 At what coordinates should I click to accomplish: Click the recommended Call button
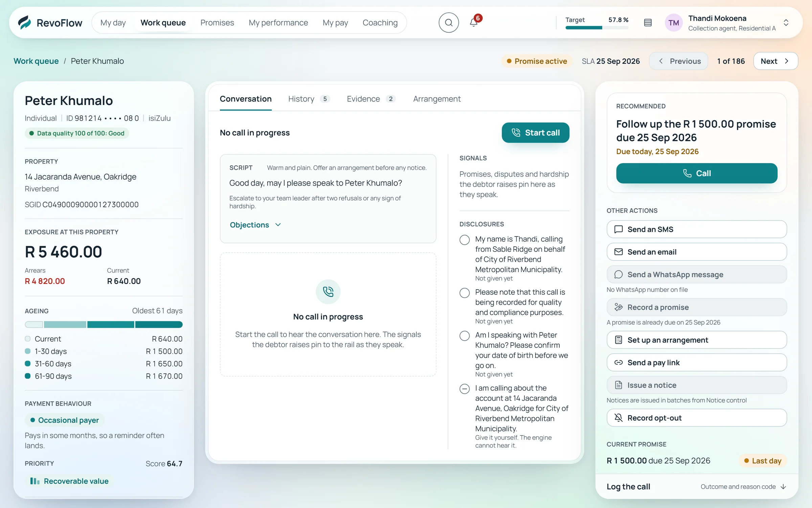(697, 173)
